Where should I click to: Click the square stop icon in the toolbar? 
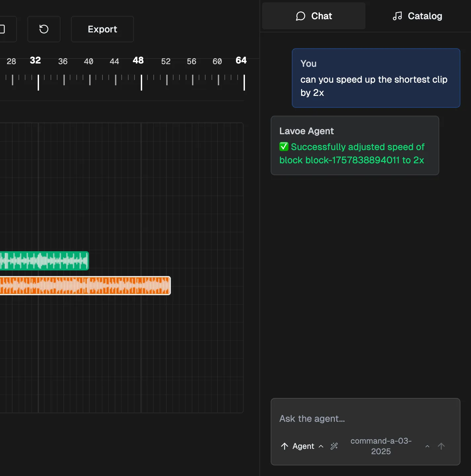tap(3, 29)
